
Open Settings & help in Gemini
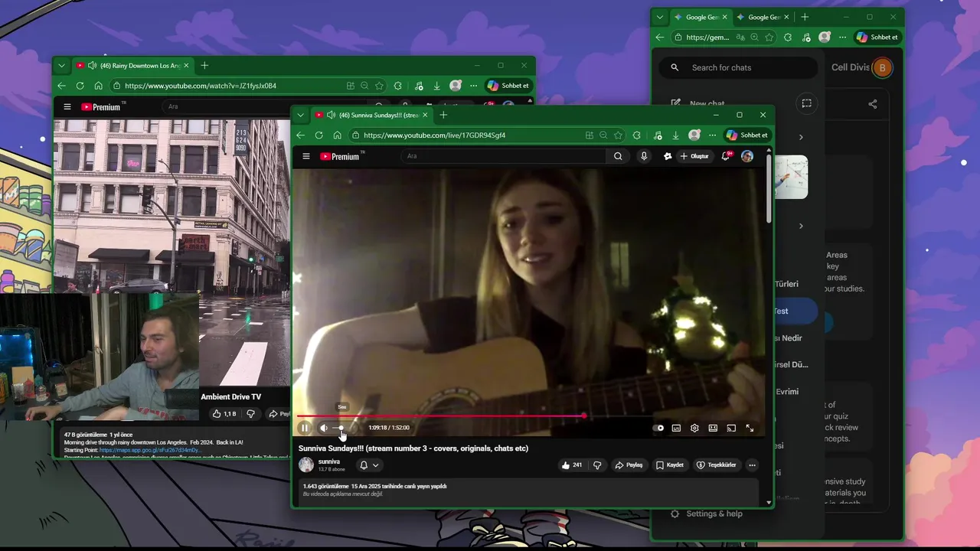(706, 514)
